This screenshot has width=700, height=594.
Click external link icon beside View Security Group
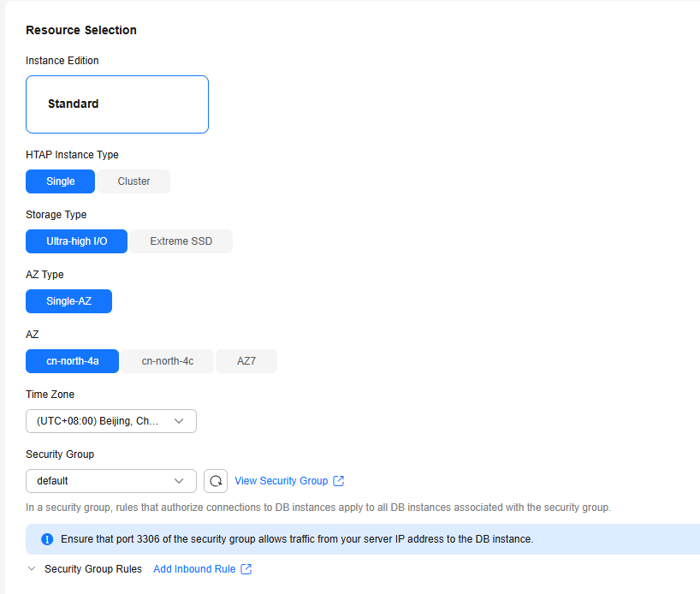[339, 480]
